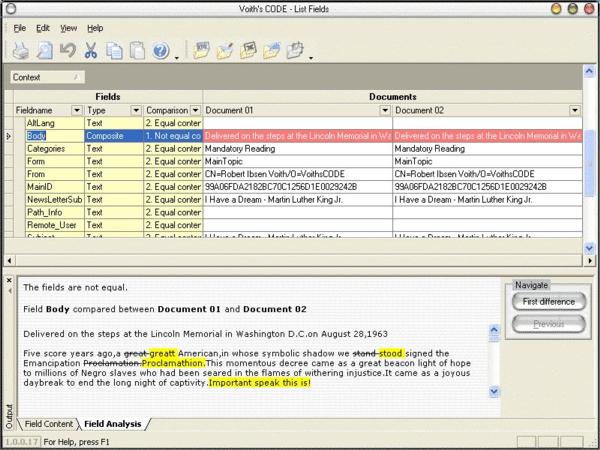Click Document 02 'MainTopic' cell

point(488,161)
